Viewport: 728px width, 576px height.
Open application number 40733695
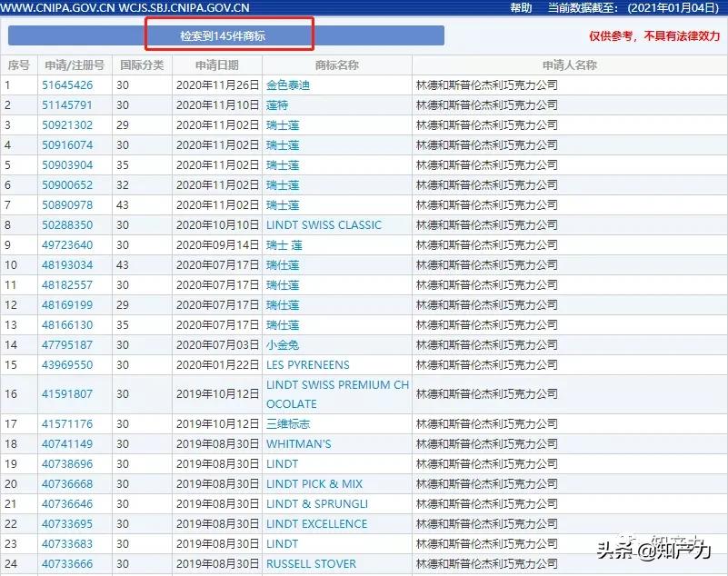67,523
